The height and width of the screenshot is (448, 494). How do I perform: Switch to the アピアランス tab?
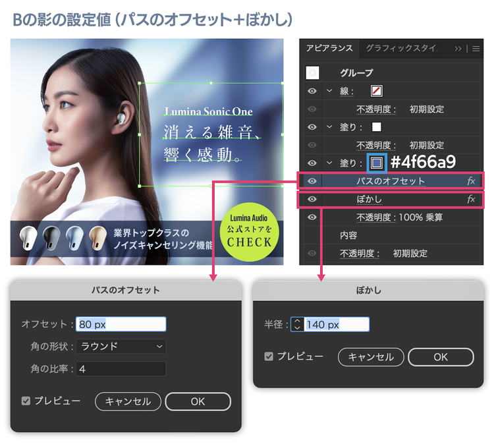coord(329,48)
